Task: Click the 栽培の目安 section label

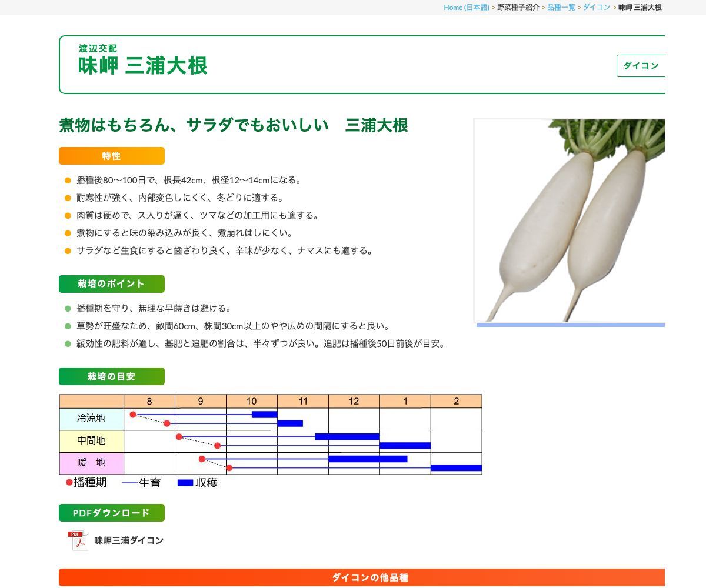Action: click(112, 376)
